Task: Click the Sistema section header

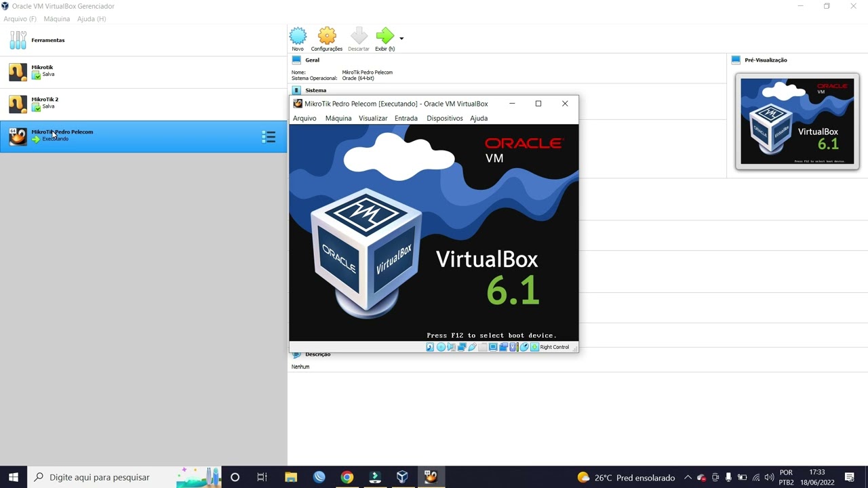Action: click(316, 90)
